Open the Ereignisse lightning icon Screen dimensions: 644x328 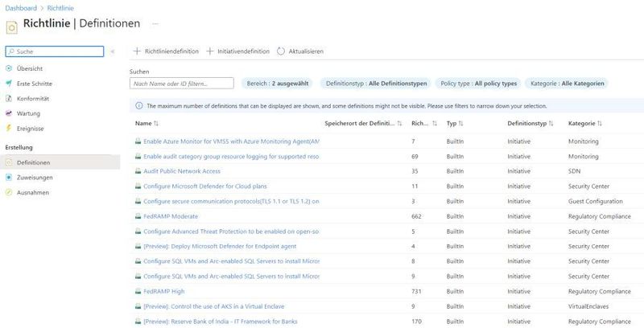(9, 129)
